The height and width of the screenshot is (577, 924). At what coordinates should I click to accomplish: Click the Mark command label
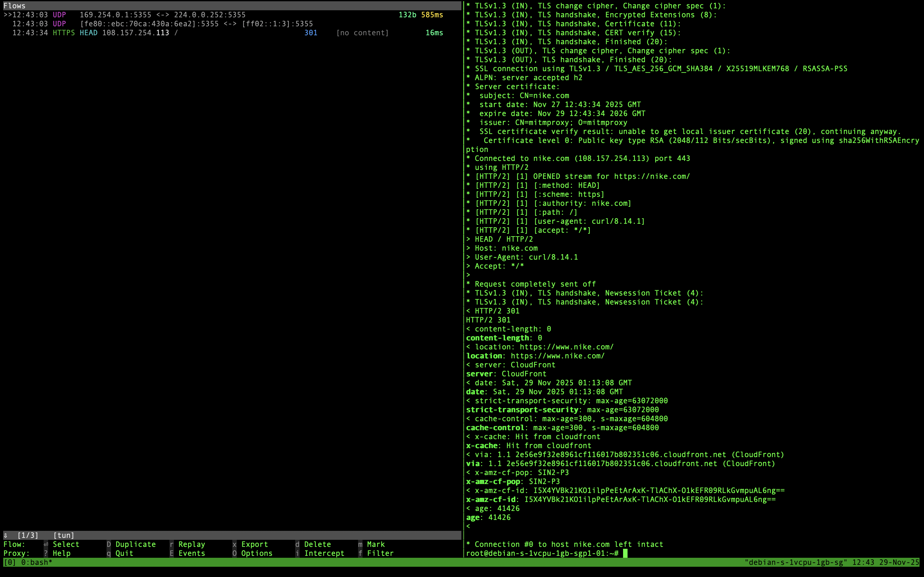(x=376, y=545)
